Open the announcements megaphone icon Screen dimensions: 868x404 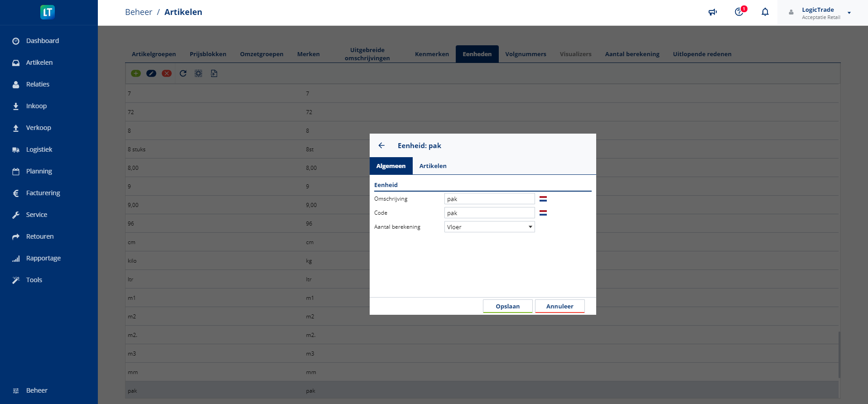pos(713,12)
